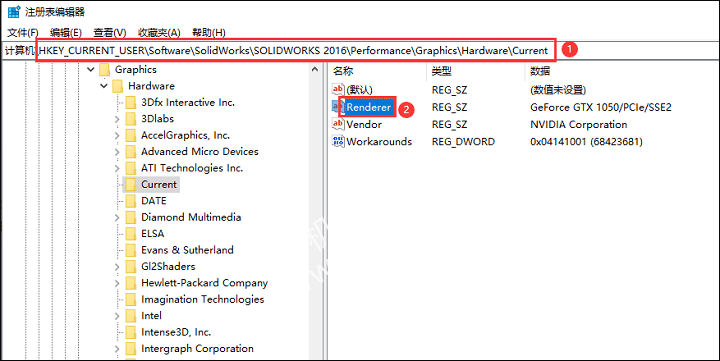Click the Vendor string value icon
720x361 pixels.
click(338, 124)
